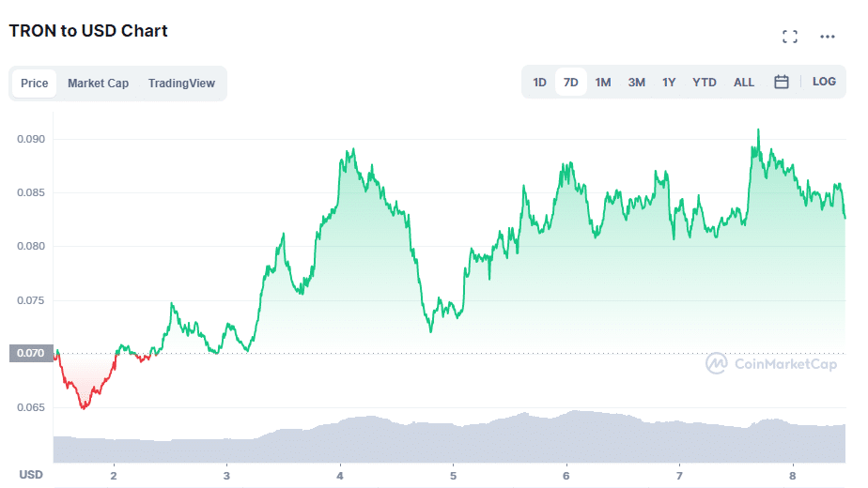The height and width of the screenshot is (488, 868).
Task: Click date label 7 on x-axis
Action: (679, 476)
